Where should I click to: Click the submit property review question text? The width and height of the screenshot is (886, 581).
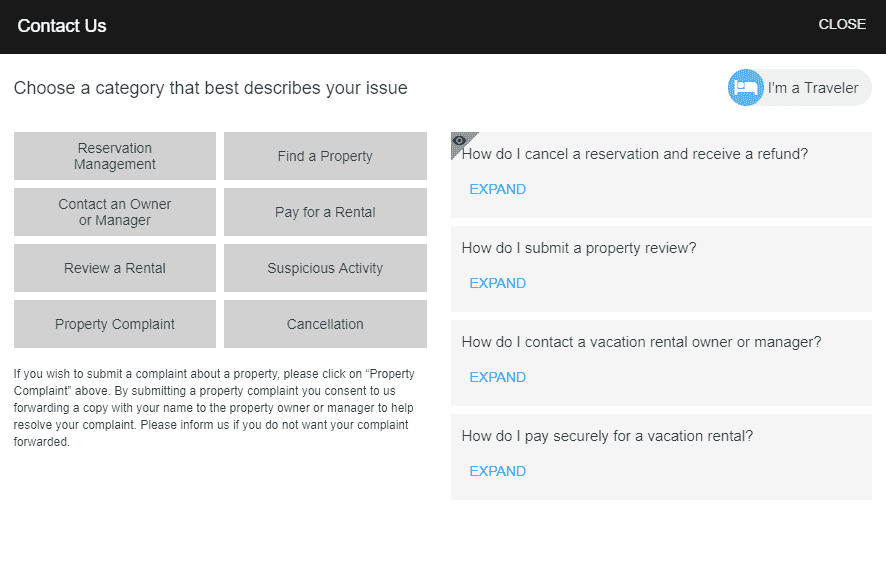579,248
